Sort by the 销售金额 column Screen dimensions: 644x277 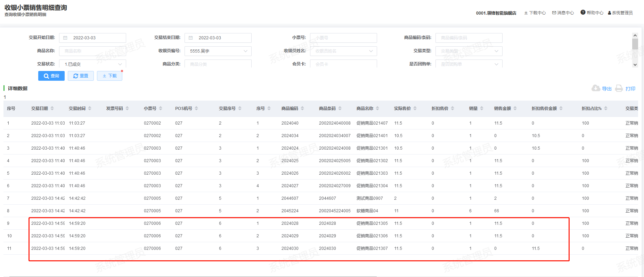coord(515,109)
